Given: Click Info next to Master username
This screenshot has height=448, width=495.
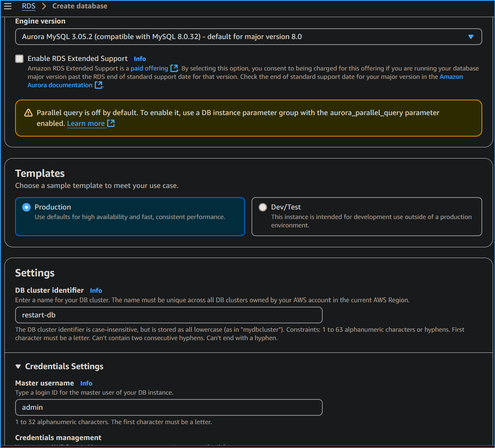Looking at the screenshot, I should coord(86,383).
